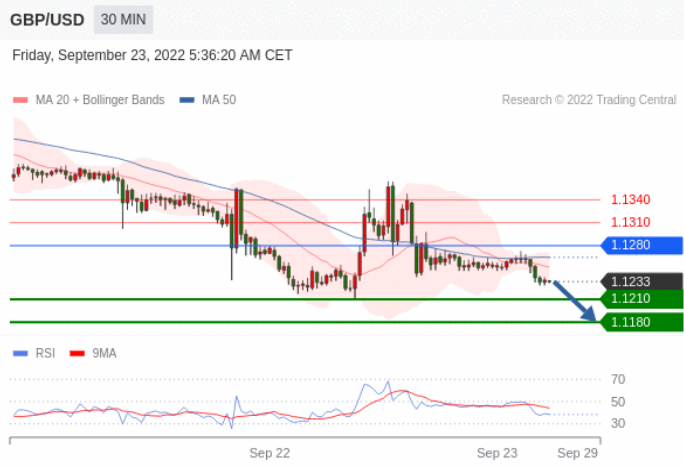Click the Sep 29 axis date label

coord(578,453)
